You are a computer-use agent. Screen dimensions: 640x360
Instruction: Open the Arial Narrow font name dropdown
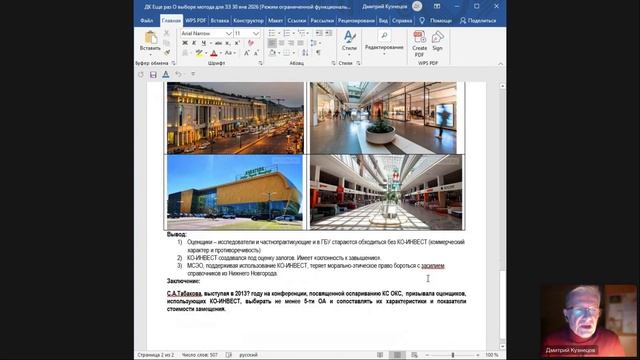tap(229, 33)
